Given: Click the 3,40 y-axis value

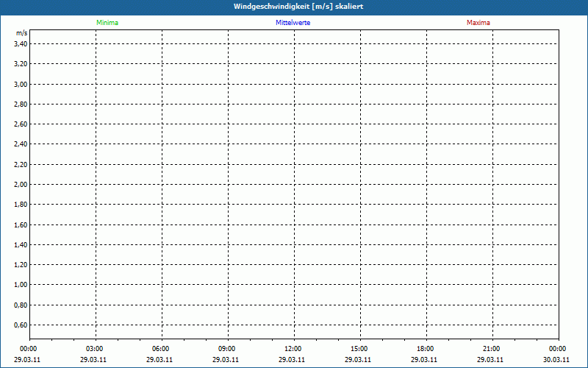Looking at the screenshot, I should coord(21,44).
